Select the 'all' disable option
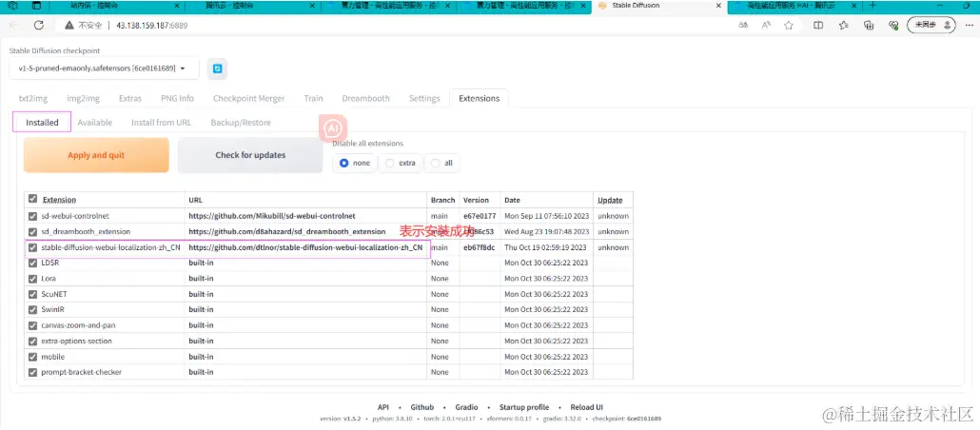This screenshot has height=430, width=980. point(441,163)
